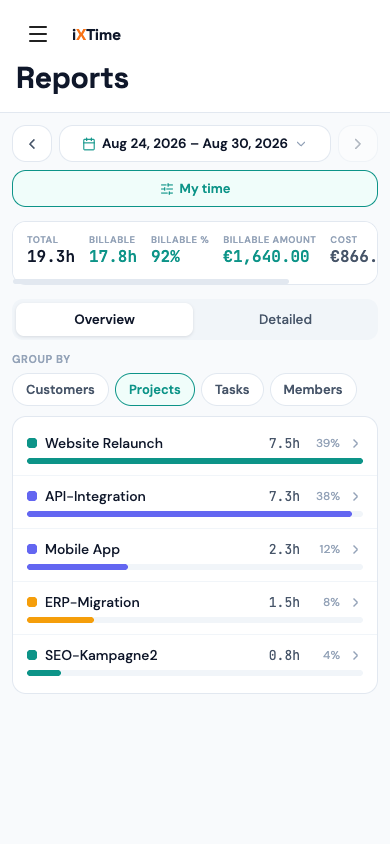390x844 pixels.
Task: Group by Customers
Action: [60, 389]
